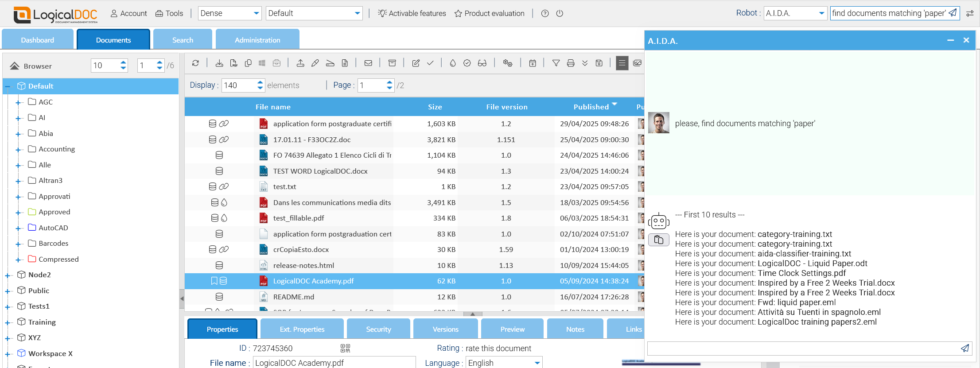Open the Tools menu

coord(169,13)
